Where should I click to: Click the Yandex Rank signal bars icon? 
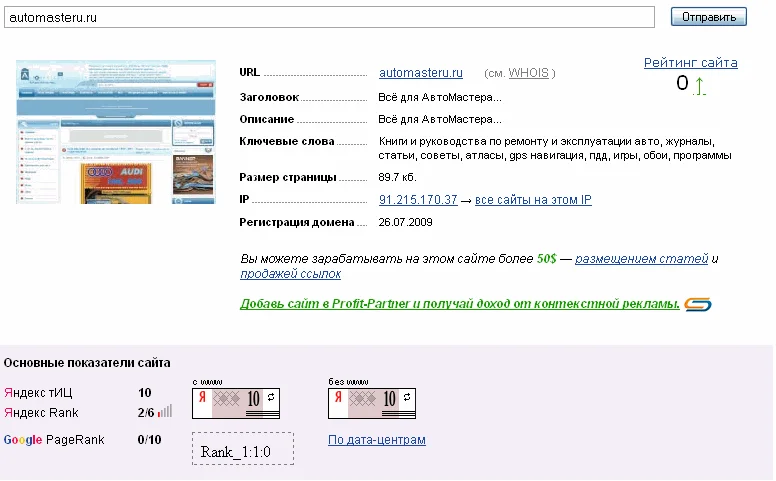pyautogui.click(x=165, y=411)
